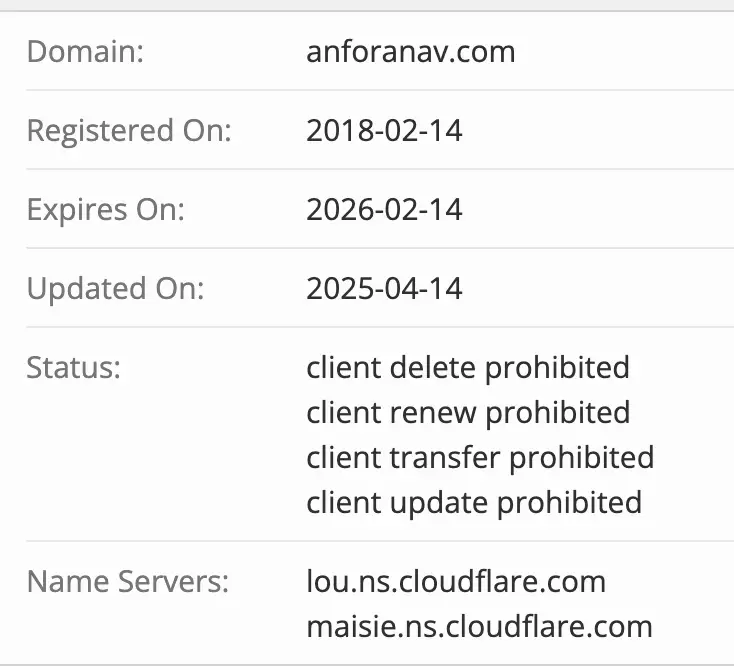Click the client renew prohibited status
734x668 pixels.
(468, 412)
